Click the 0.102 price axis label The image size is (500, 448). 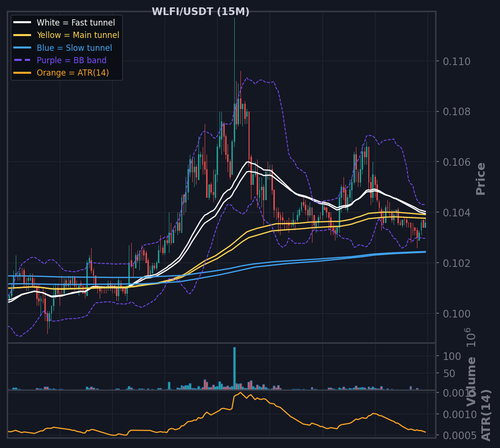click(x=456, y=263)
